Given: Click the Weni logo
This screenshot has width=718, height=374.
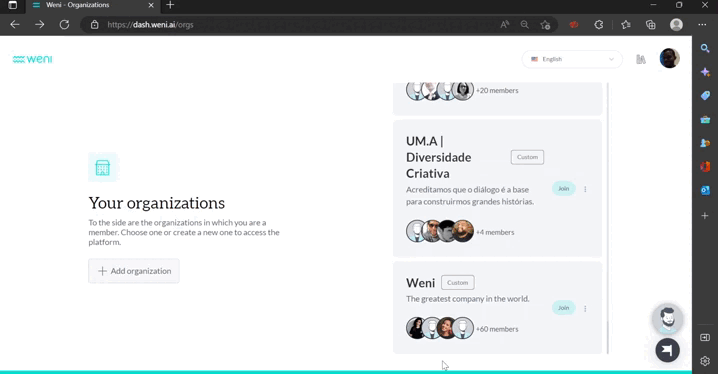Looking at the screenshot, I should 33,59.
